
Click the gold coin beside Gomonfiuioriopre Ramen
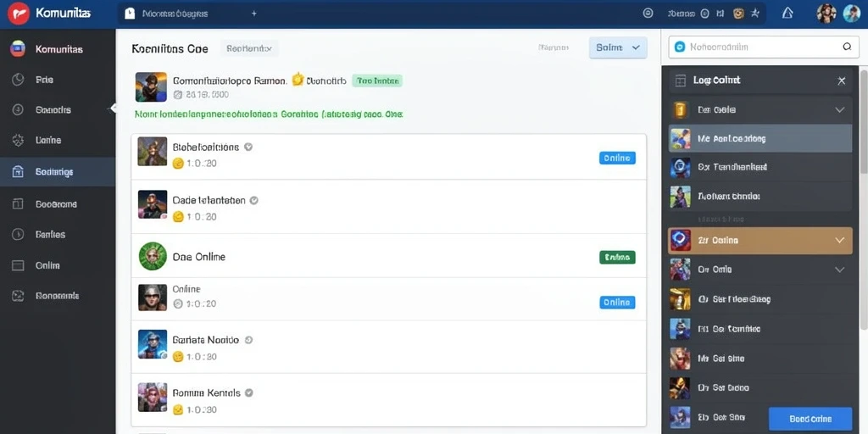298,80
